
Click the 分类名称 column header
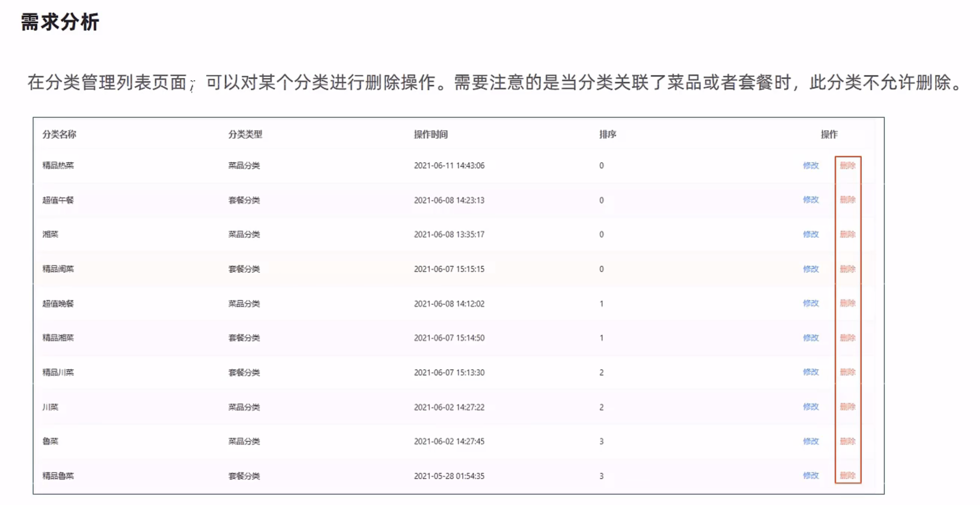coord(59,134)
